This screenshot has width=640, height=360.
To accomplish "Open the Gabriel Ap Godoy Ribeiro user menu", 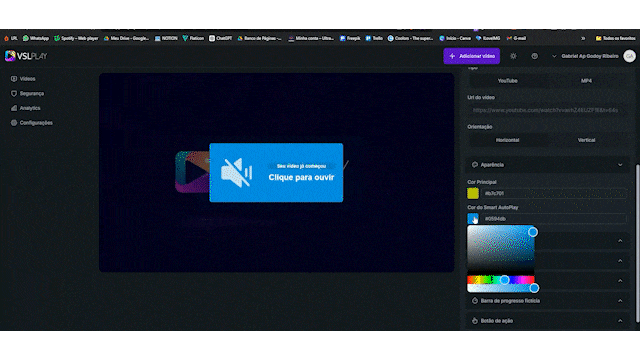I will (585, 56).
